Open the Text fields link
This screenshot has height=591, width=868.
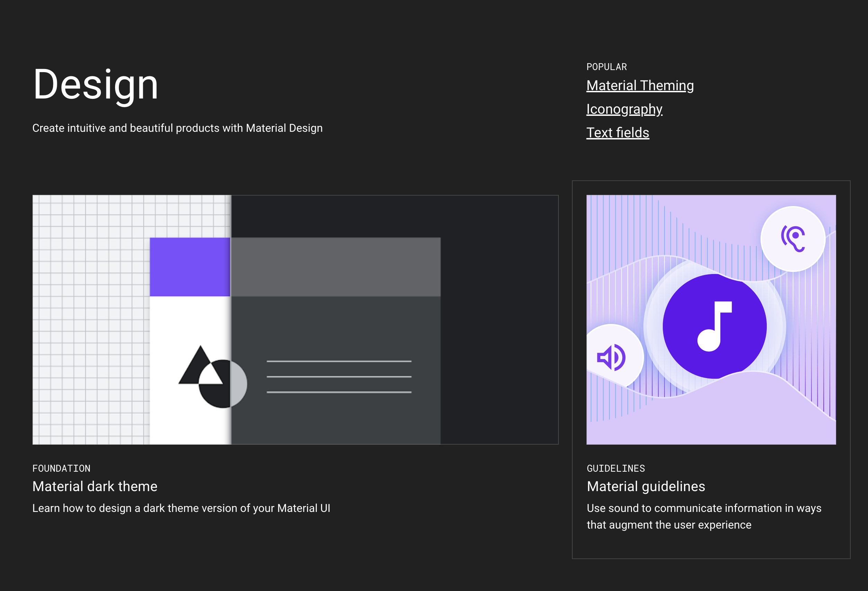pyautogui.click(x=617, y=132)
